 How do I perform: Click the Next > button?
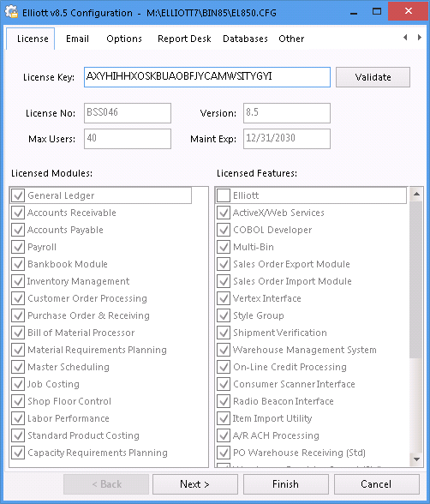pos(195,484)
